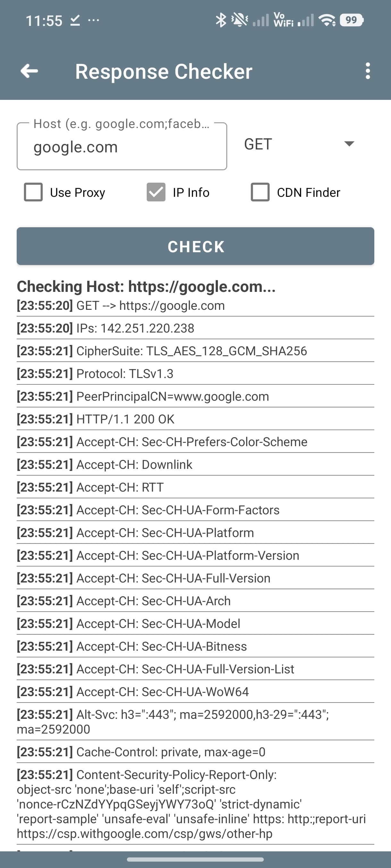391x868 pixels.
Task: Click the back arrow icon
Action: click(29, 71)
